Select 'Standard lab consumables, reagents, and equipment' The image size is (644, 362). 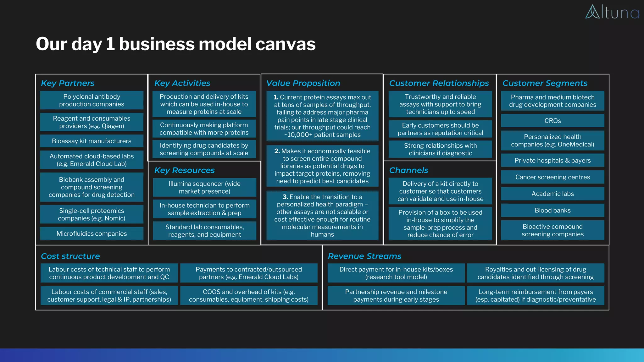[205, 231]
